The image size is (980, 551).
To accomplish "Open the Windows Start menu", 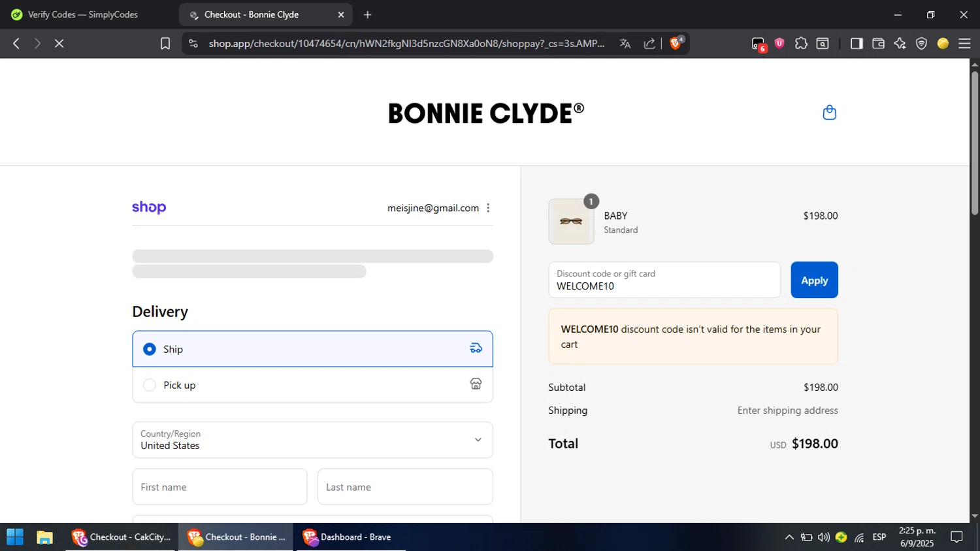I will 14,537.
